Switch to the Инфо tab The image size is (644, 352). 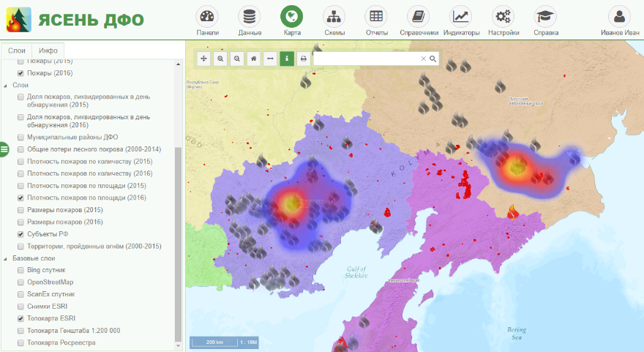pos(48,50)
